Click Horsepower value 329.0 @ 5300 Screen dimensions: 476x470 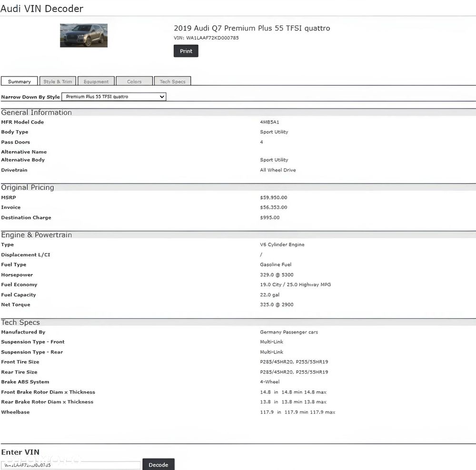(x=277, y=274)
